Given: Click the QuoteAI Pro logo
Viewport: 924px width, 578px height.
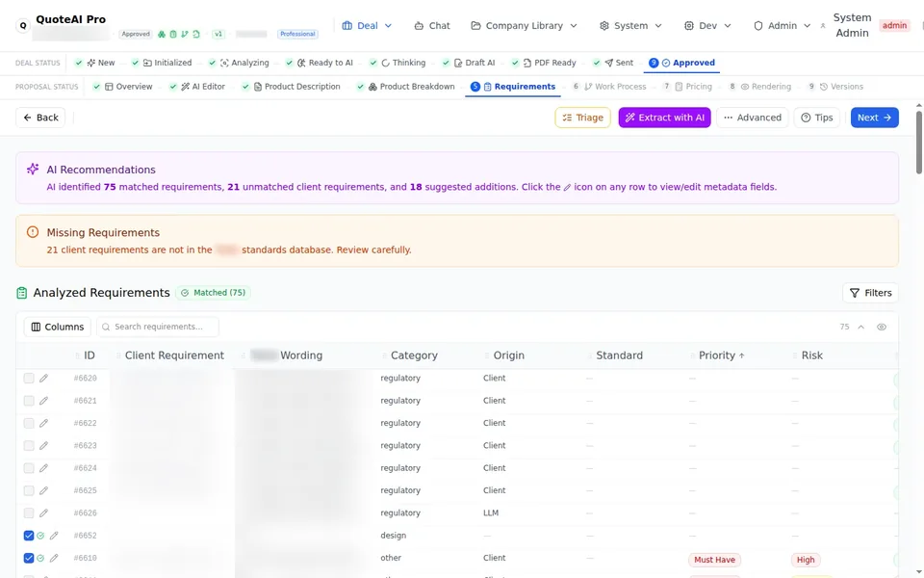Looking at the screenshot, I should [23, 26].
